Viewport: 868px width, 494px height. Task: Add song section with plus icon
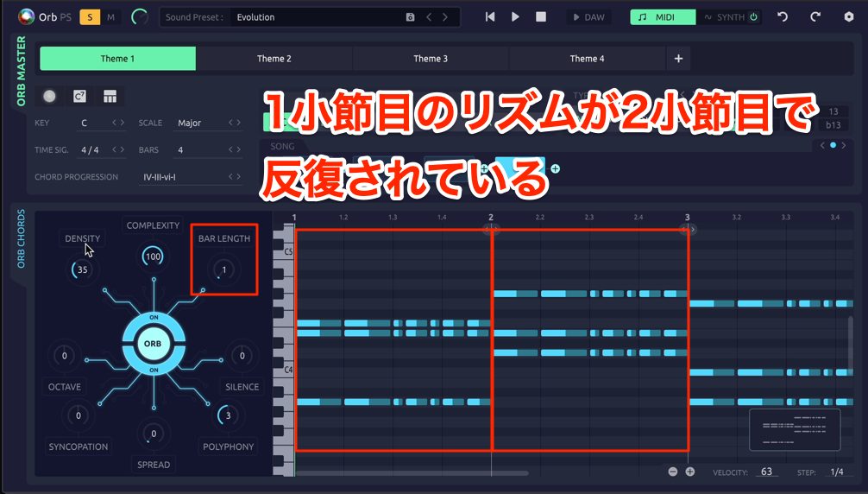coord(555,169)
